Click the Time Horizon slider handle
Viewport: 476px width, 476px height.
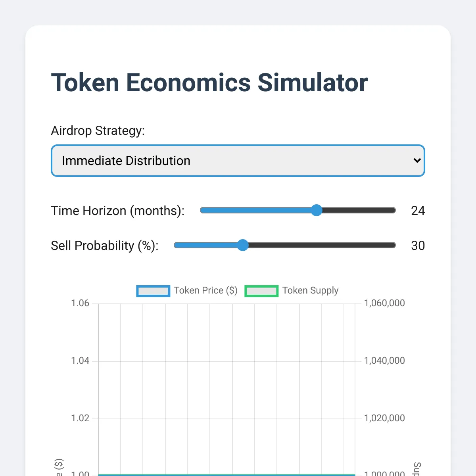pyautogui.click(x=317, y=210)
